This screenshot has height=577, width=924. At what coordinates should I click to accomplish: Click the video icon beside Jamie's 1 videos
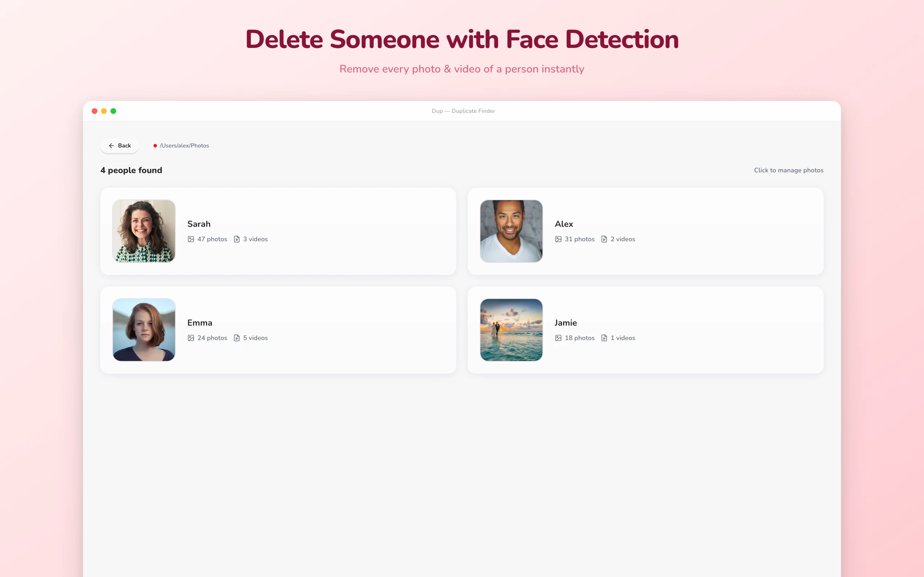click(x=604, y=338)
